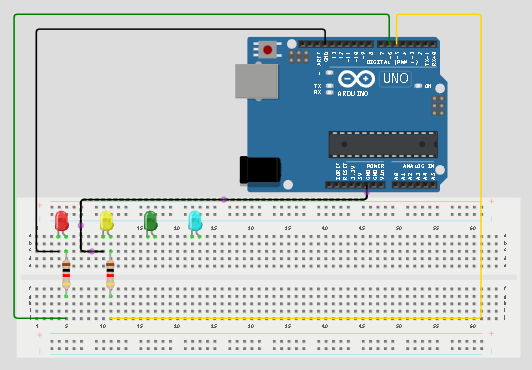Click the Arduino power pin header
532x370 pixels.
(355, 185)
